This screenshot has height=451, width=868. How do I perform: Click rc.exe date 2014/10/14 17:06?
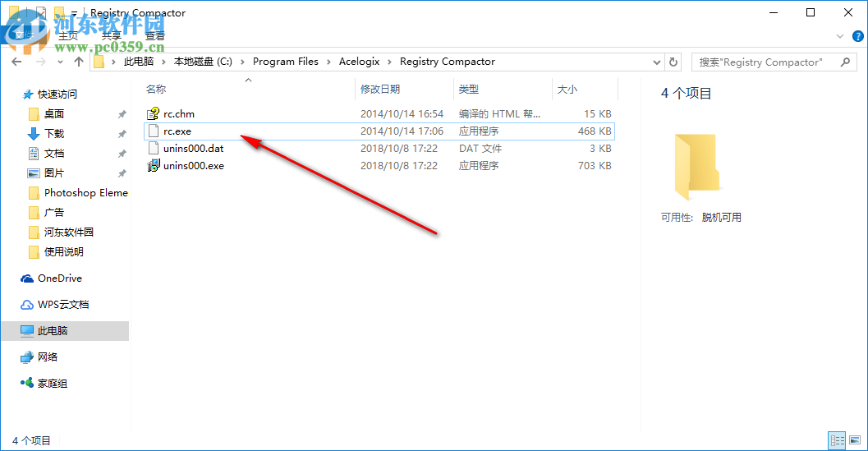[x=402, y=131]
